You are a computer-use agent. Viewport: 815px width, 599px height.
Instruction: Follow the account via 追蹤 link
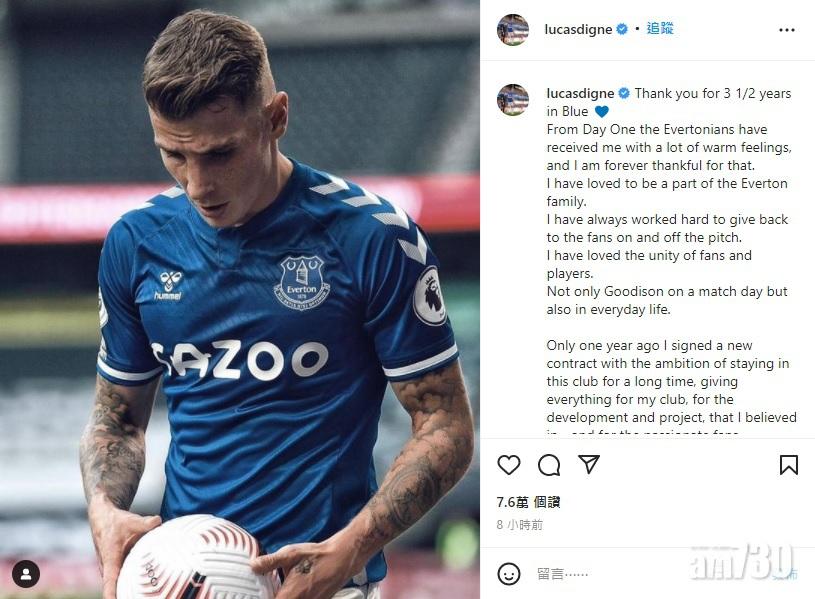(x=660, y=29)
